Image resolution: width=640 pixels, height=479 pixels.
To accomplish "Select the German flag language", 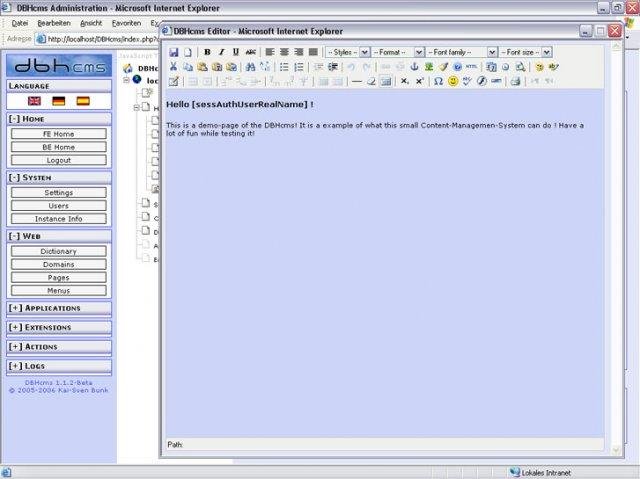I will coord(59,101).
